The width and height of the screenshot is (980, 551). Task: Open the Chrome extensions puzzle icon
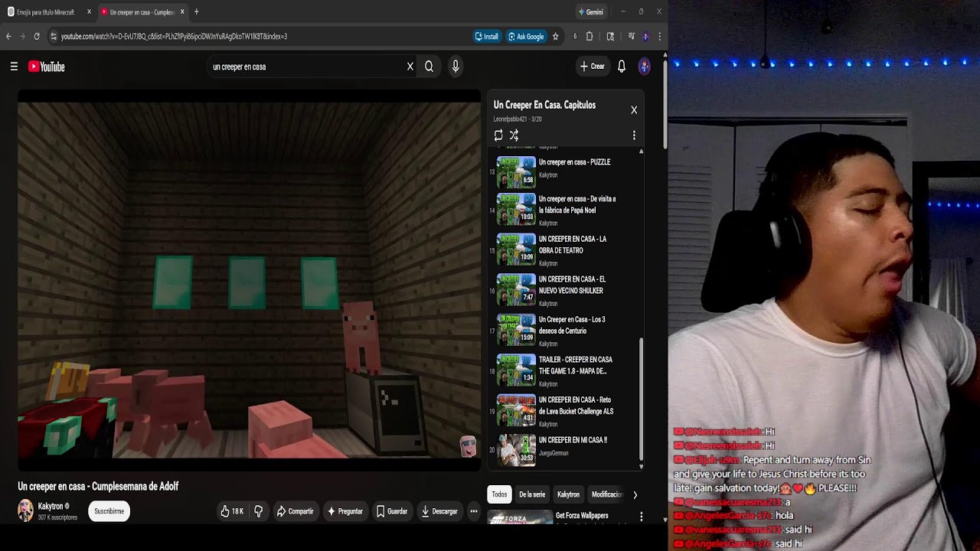tap(590, 36)
